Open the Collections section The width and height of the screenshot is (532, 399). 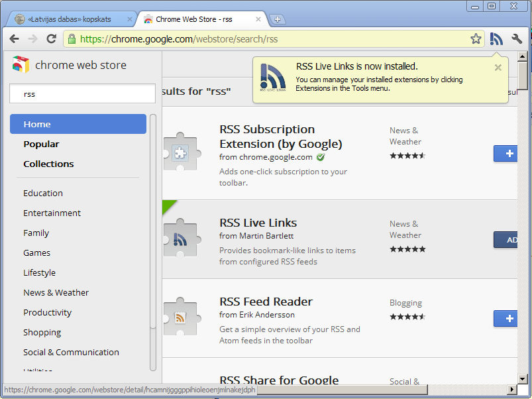click(48, 164)
